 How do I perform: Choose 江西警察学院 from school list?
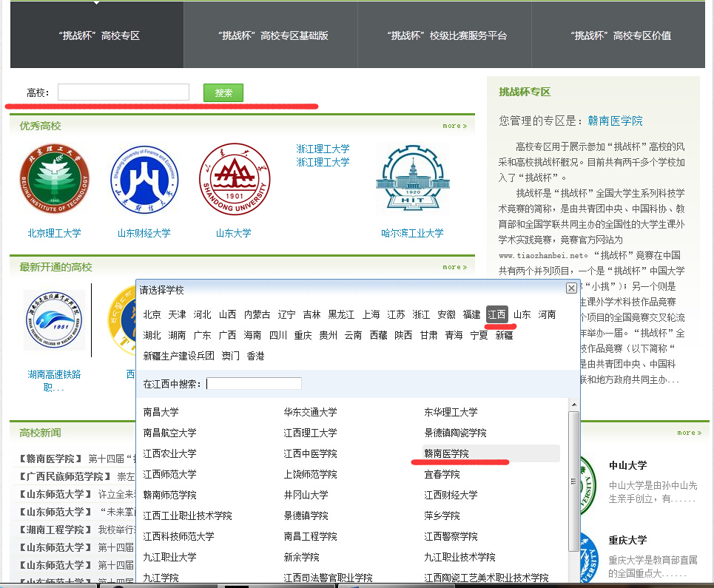[x=451, y=536]
